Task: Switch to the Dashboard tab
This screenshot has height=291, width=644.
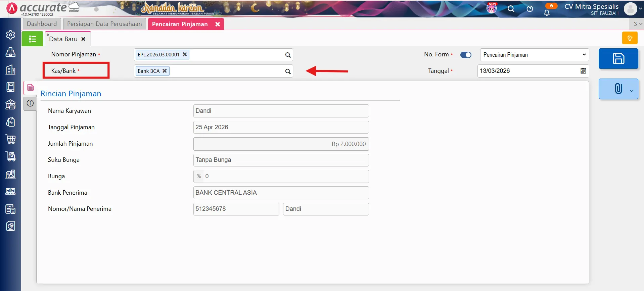Action: tap(42, 24)
